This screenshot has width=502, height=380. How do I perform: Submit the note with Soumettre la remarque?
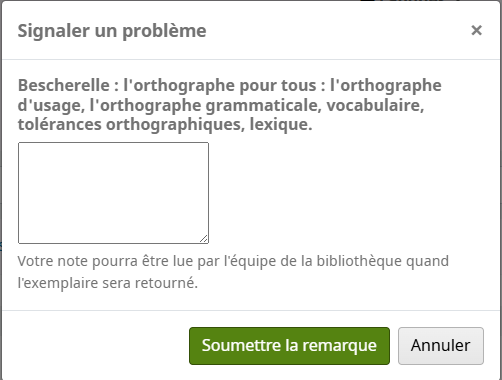289,346
